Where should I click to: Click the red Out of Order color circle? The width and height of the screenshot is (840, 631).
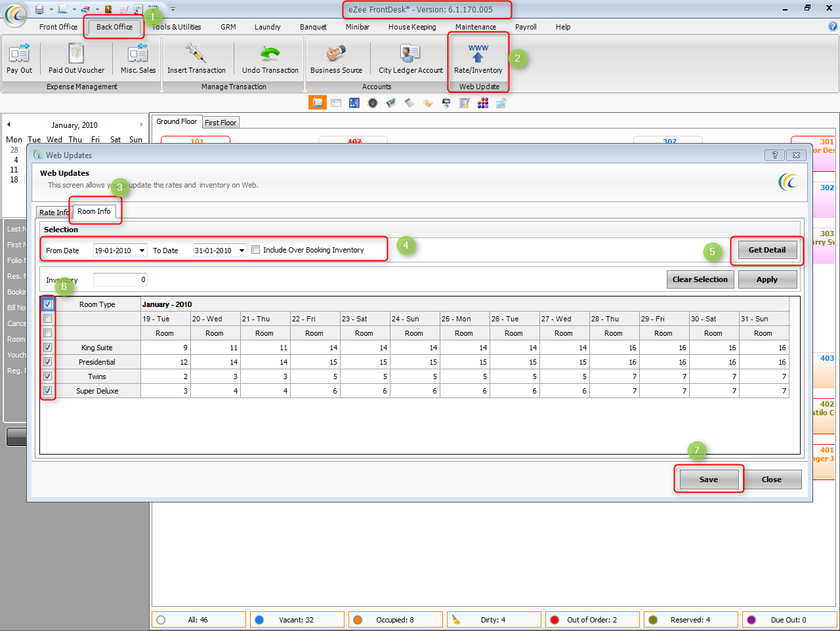pyautogui.click(x=555, y=619)
